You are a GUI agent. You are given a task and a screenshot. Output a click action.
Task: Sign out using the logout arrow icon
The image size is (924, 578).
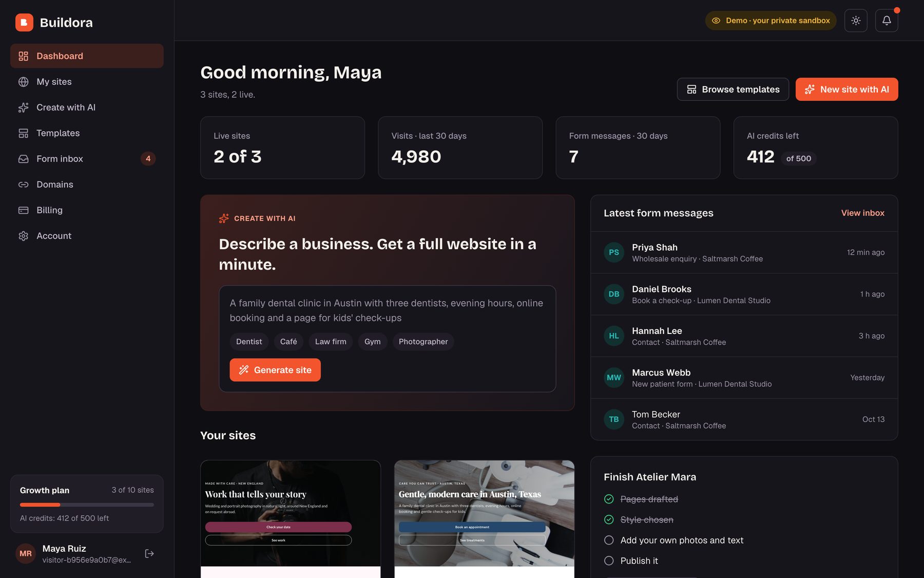click(149, 553)
